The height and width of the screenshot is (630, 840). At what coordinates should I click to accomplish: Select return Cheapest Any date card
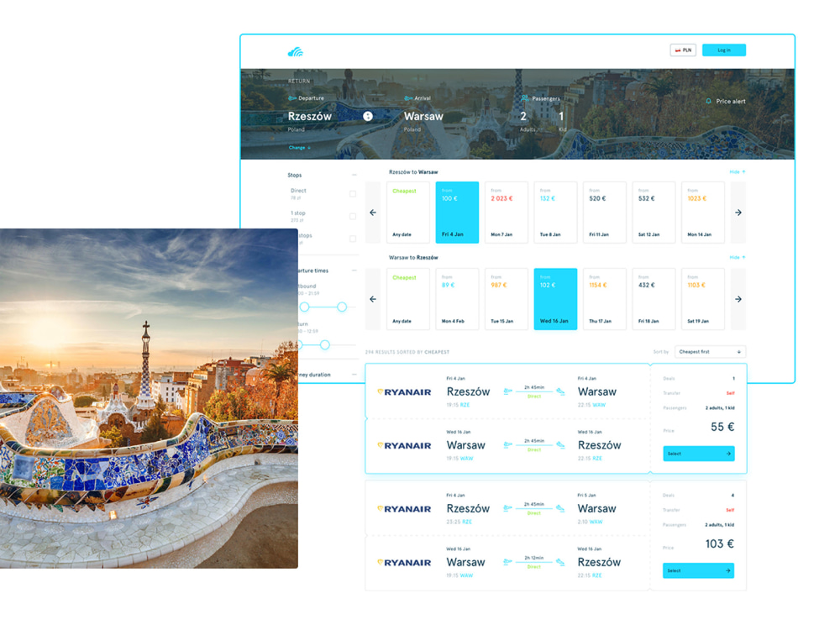coord(407,299)
